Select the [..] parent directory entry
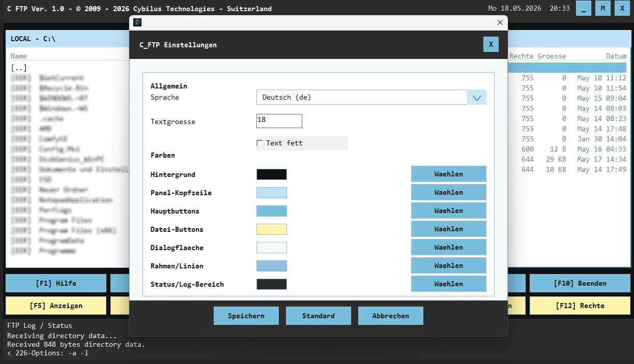634x364 pixels. tap(19, 68)
